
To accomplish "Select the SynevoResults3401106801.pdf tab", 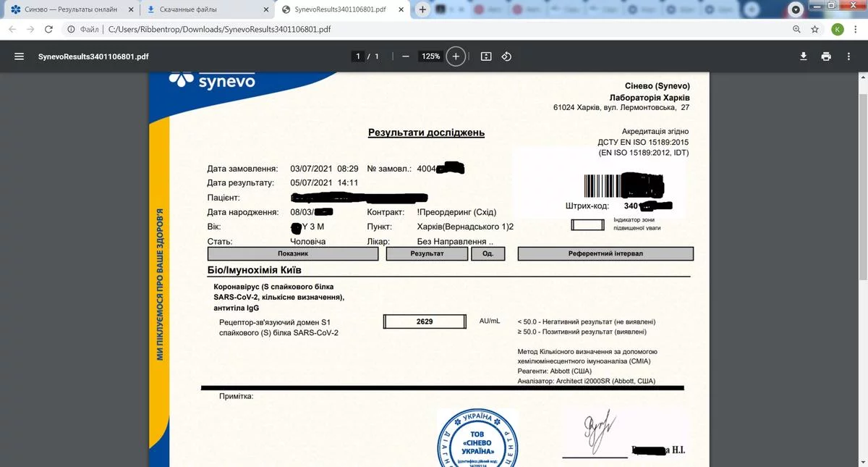I will pos(342,10).
